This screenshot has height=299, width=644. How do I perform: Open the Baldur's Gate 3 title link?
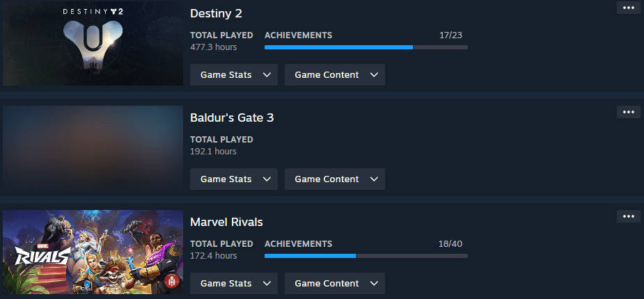click(232, 118)
